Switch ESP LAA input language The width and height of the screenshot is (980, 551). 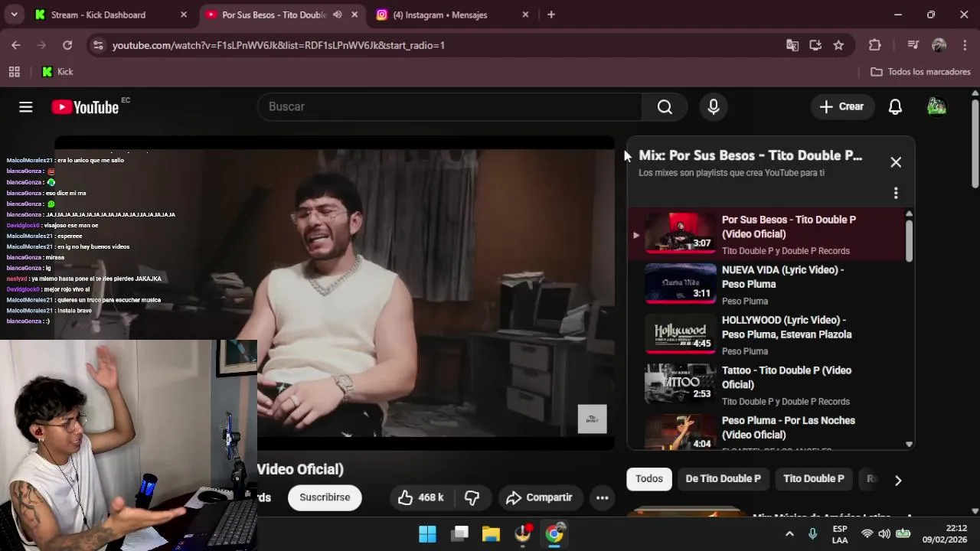coord(840,534)
